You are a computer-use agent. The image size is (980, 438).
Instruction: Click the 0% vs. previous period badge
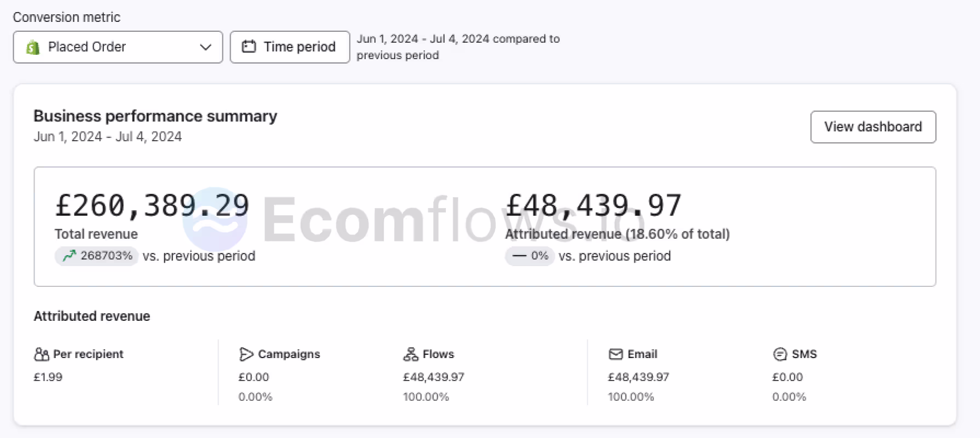coord(530,256)
